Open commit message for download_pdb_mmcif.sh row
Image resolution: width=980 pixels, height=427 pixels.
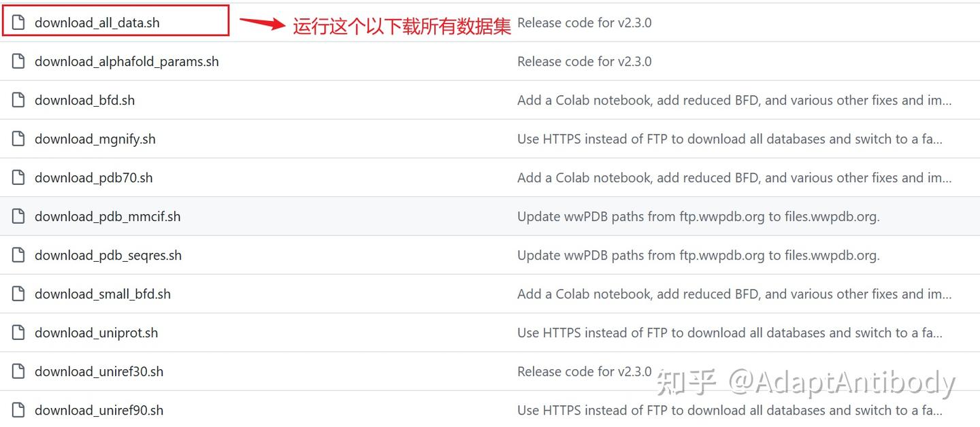pos(698,216)
